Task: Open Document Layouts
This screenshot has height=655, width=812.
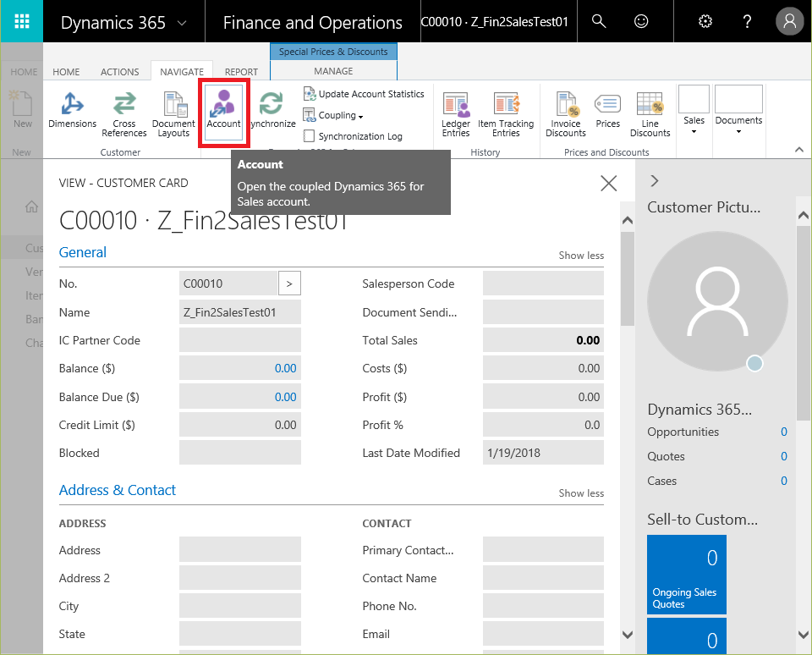Action: tap(173, 114)
